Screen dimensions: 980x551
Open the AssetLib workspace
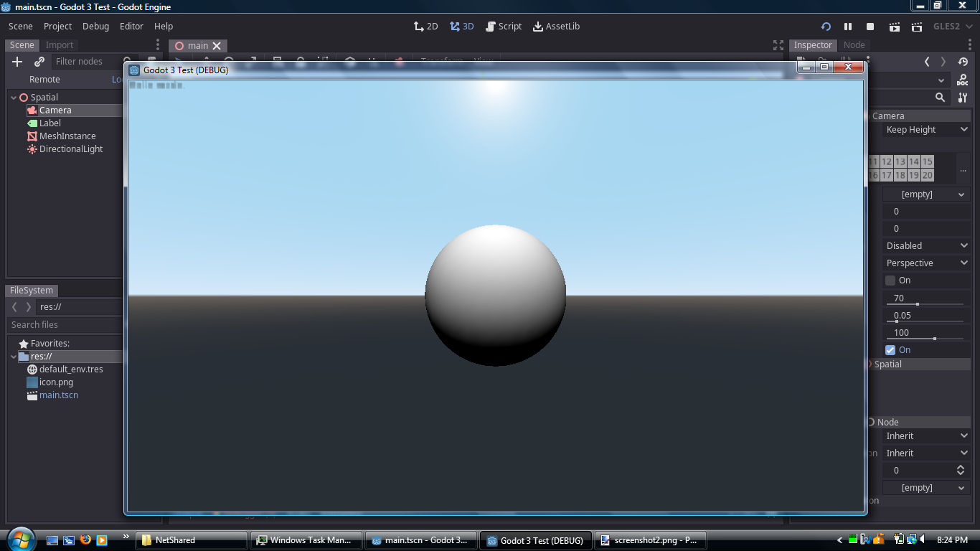pyautogui.click(x=555, y=27)
